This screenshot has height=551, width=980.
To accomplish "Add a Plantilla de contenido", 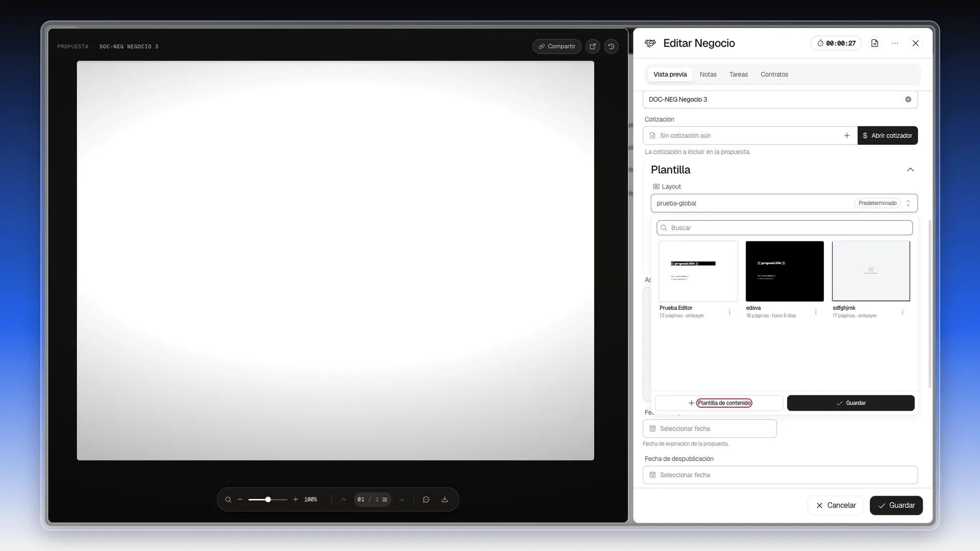I will coord(719,403).
